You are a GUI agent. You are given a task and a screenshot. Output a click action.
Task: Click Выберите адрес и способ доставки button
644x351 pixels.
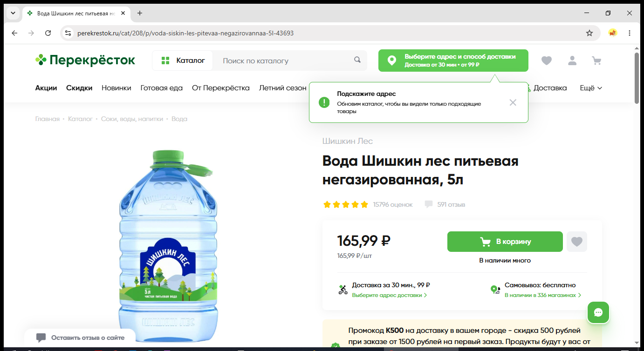point(453,61)
